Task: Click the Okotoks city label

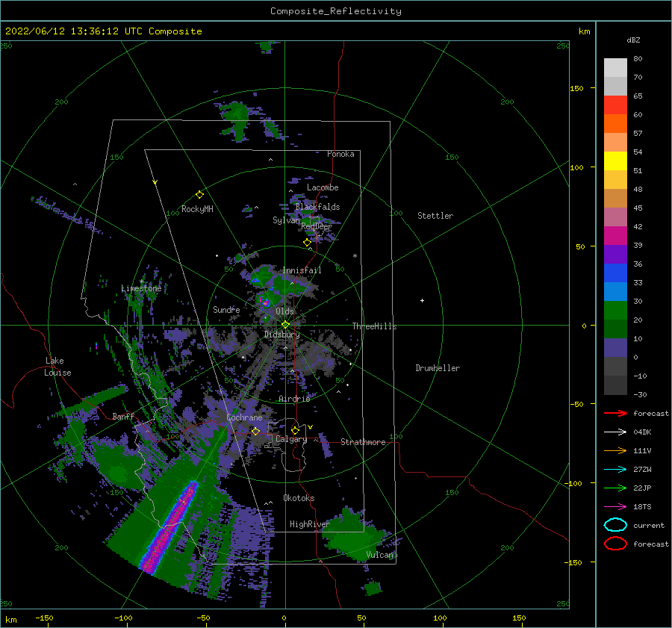Action: [299, 498]
